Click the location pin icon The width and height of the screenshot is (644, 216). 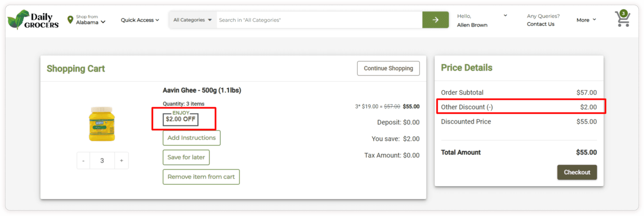click(70, 20)
